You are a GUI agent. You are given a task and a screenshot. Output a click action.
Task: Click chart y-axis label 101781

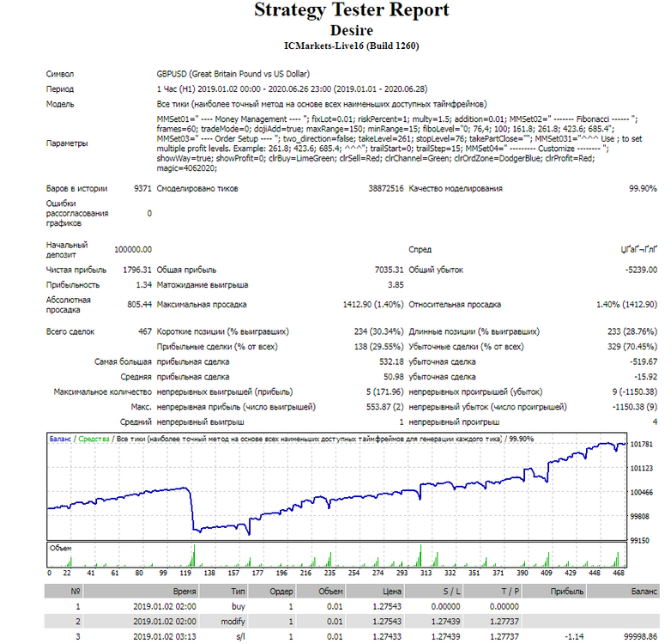[x=641, y=444]
